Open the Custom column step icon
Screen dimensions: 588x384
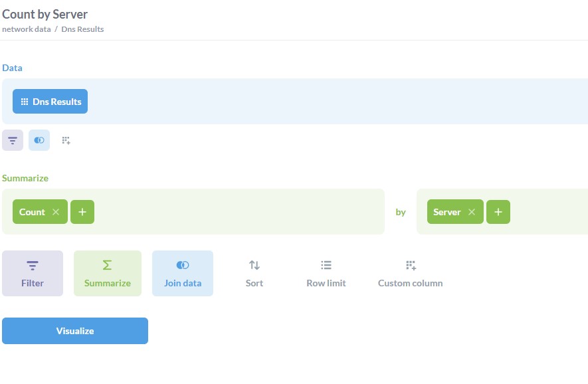point(410,272)
